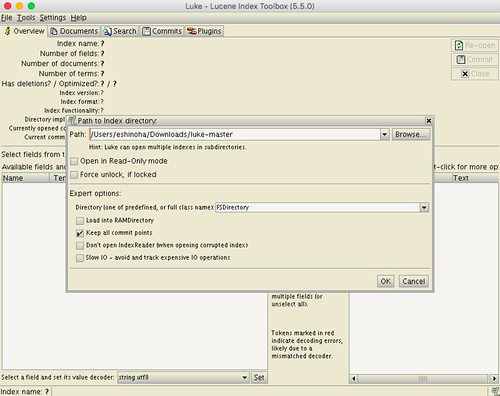500x396 pixels.
Task: Click the status bar icon at bottom right
Action: [495, 391]
